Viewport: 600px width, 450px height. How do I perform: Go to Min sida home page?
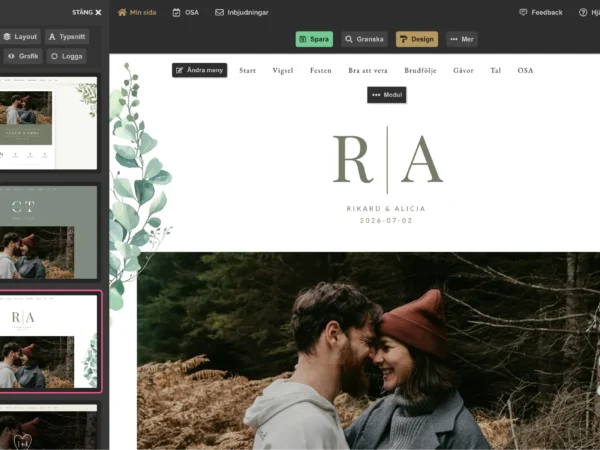pyautogui.click(x=136, y=12)
